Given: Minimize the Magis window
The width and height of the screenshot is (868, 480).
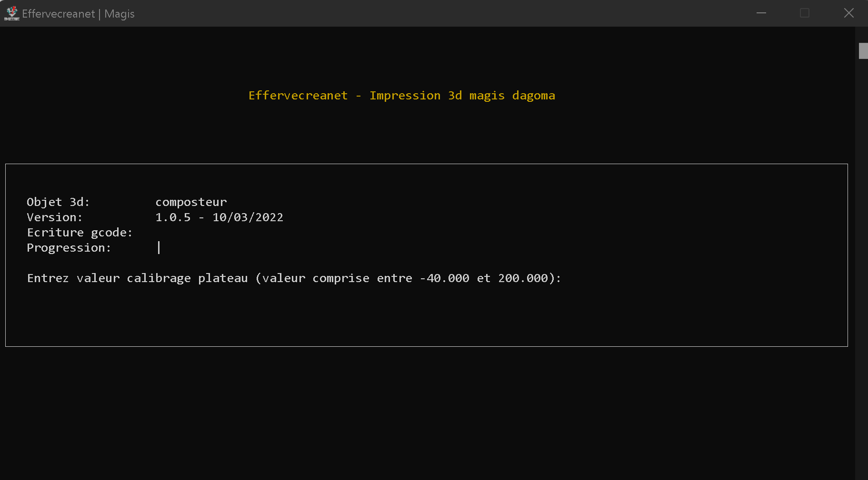Looking at the screenshot, I should [x=761, y=13].
